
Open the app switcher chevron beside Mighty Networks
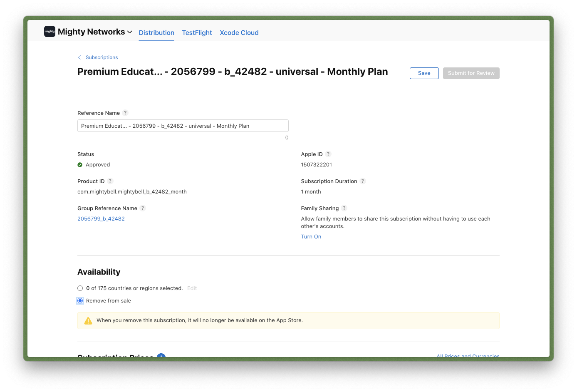(130, 32)
